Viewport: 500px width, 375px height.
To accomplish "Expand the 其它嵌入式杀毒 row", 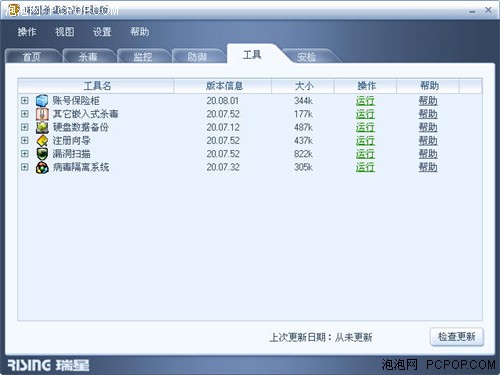I will (x=24, y=114).
